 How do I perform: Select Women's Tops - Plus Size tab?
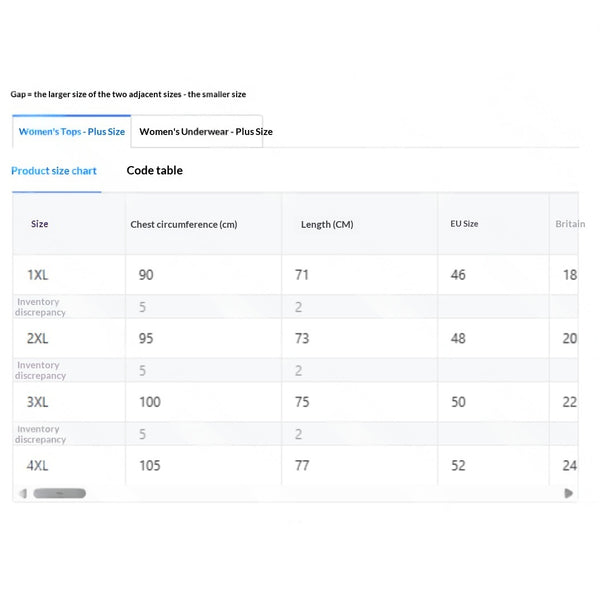click(x=72, y=131)
